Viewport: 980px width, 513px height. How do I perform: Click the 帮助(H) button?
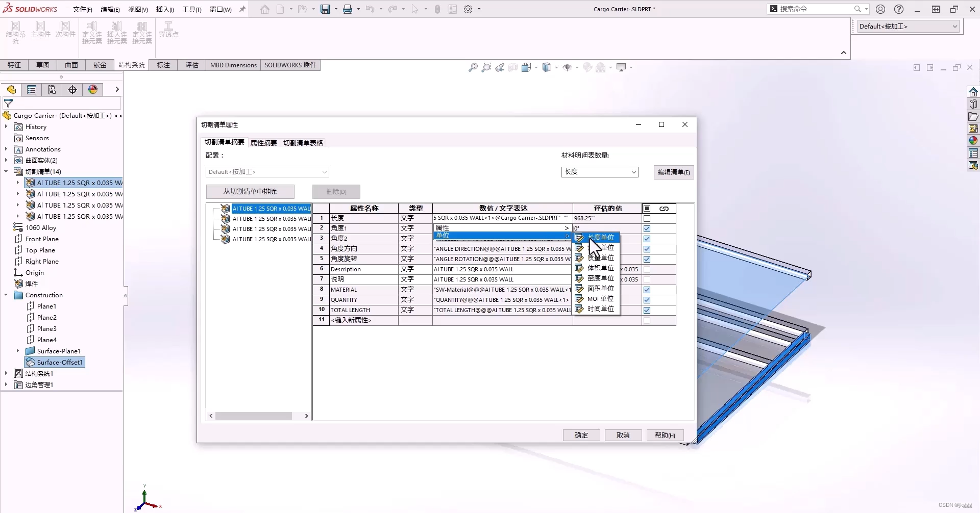(665, 435)
